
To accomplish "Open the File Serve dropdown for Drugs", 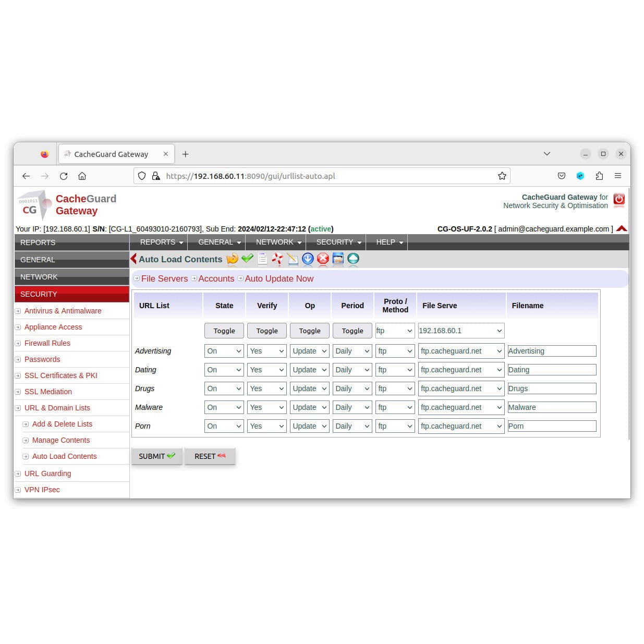I will pos(460,388).
